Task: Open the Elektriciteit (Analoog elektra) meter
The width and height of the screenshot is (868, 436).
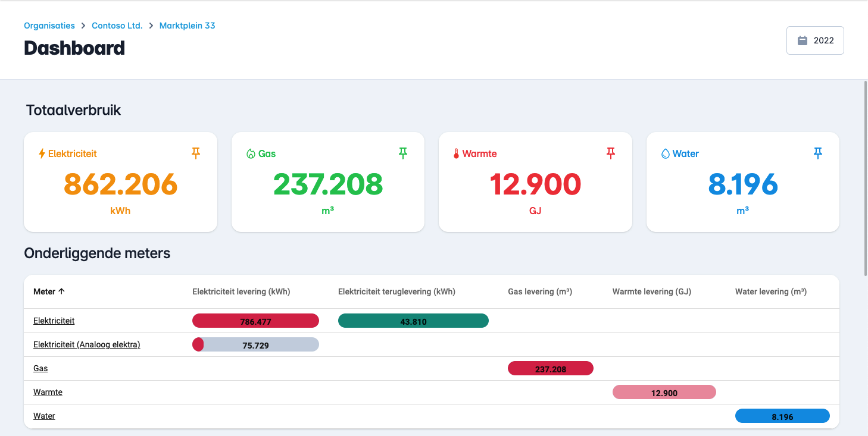Action: 87,344
